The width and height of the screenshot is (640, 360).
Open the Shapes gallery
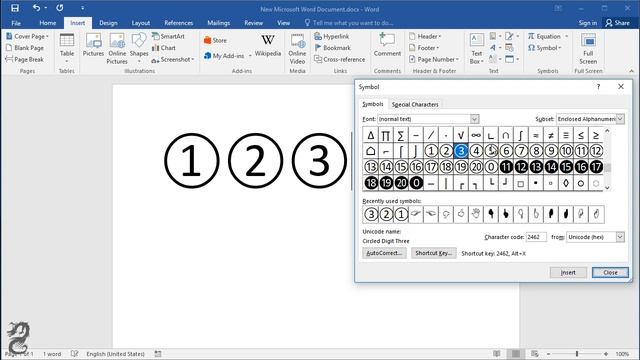click(x=139, y=48)
